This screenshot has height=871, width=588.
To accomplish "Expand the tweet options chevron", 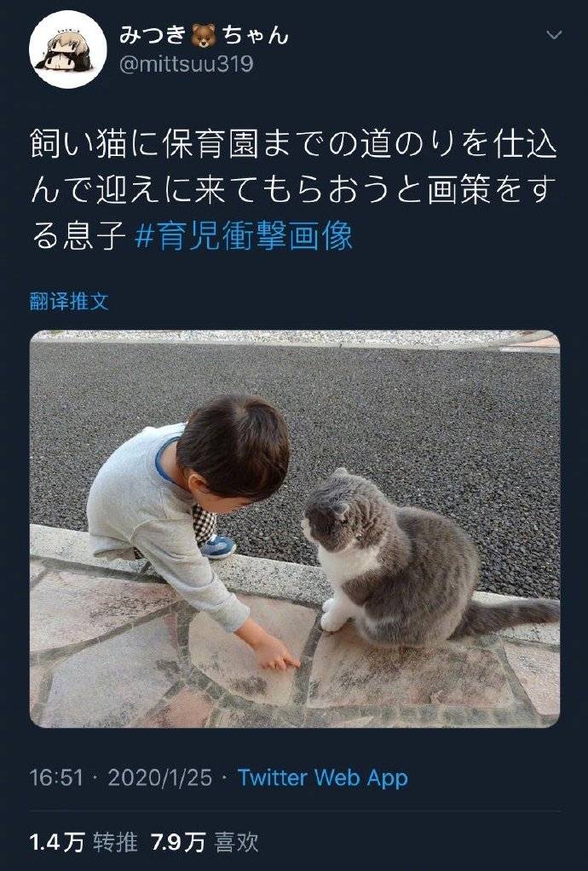I will click(554, 36).
